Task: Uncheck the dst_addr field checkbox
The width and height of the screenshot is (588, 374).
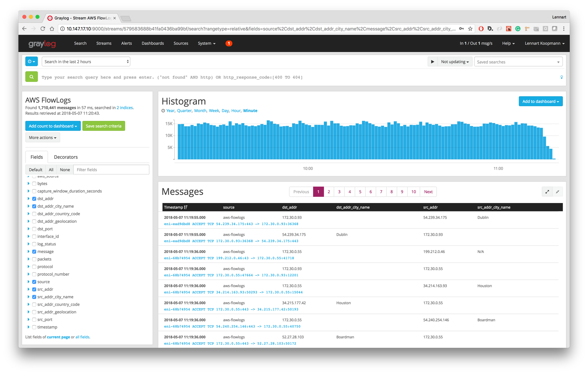Action: click(x=34, y=199)
